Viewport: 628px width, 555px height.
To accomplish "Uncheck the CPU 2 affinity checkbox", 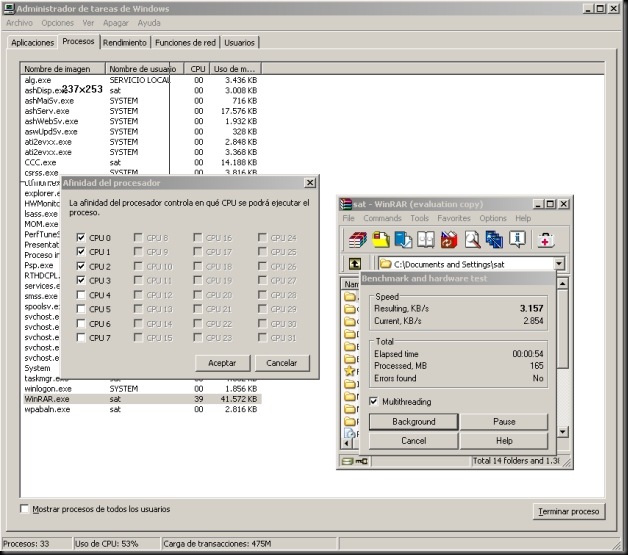I will [81, 266].
